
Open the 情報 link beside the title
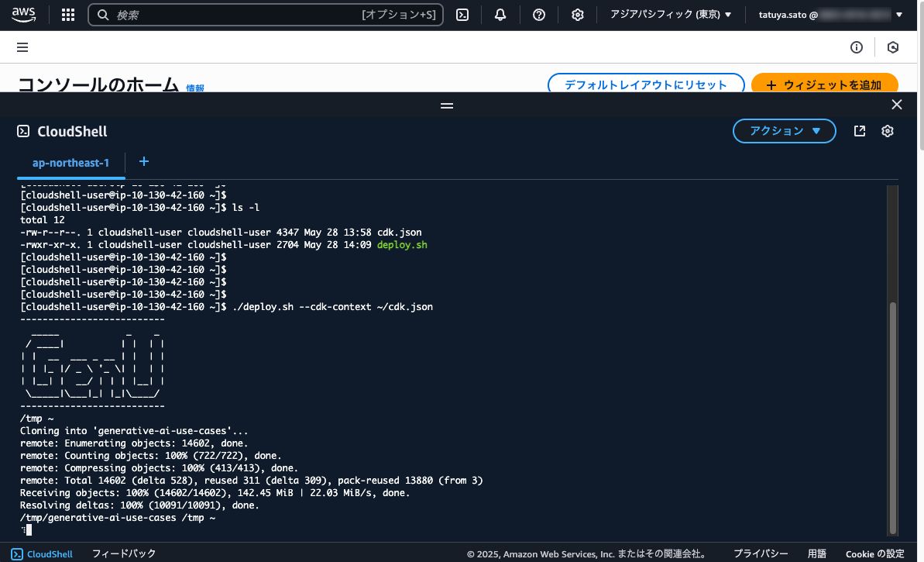click(x=195, y=88)
